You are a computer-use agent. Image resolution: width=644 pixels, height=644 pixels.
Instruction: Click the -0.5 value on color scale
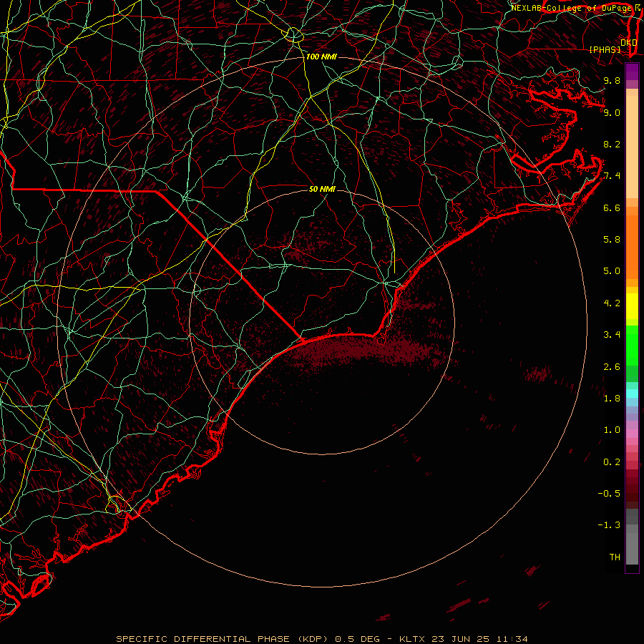point(609,494)
